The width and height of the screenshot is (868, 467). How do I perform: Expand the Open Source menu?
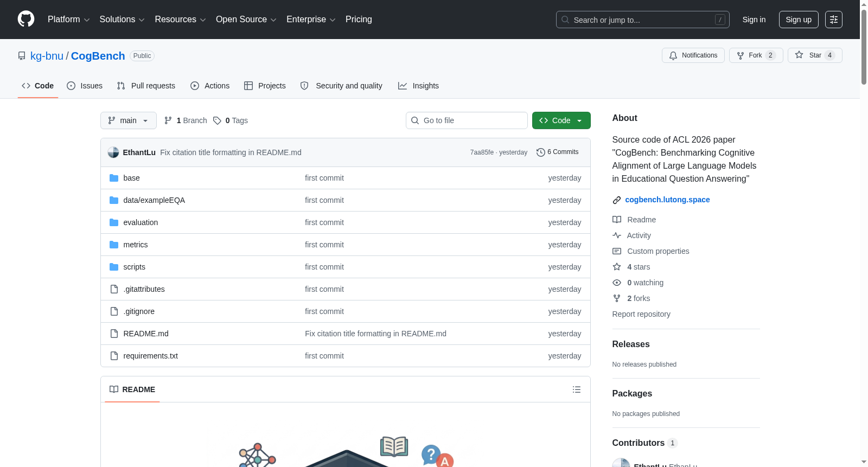(246, 20)
